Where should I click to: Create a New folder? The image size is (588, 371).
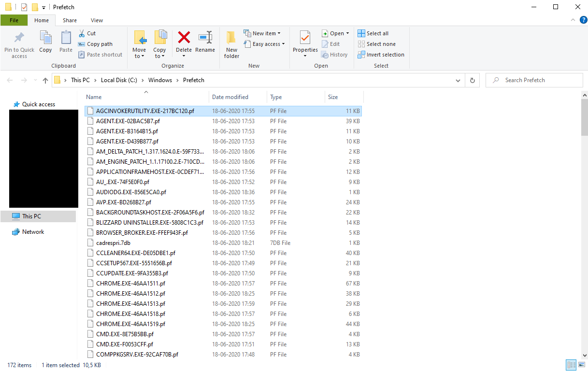pyautogui.click(x=231, y=44)
